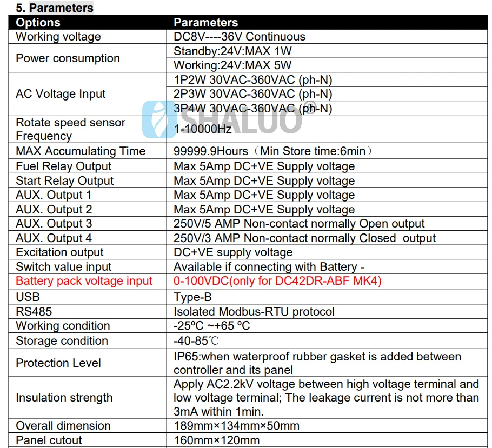This screenshot has width=492, height=448.
Task: Click 'Max 5Amp DC+VE' value for AUX. Output 1
Action: 264,195
